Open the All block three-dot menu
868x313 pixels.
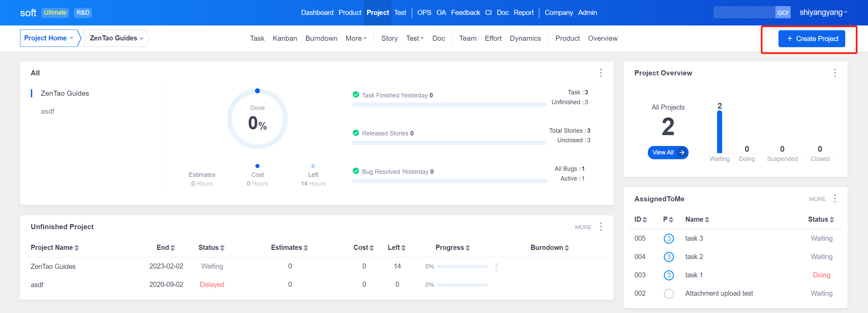601,73
